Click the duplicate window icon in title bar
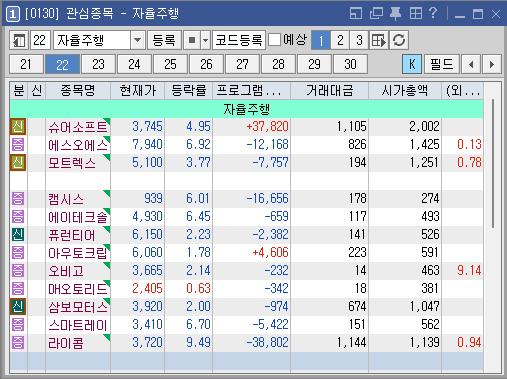Screen dimensions: 507x379 (376, 14)
